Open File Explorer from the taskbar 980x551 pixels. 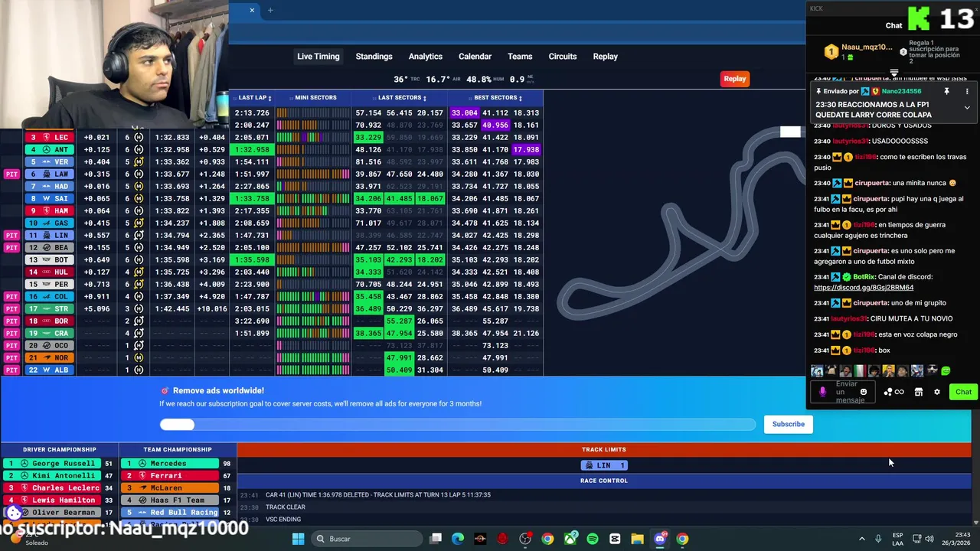point(637,539)
